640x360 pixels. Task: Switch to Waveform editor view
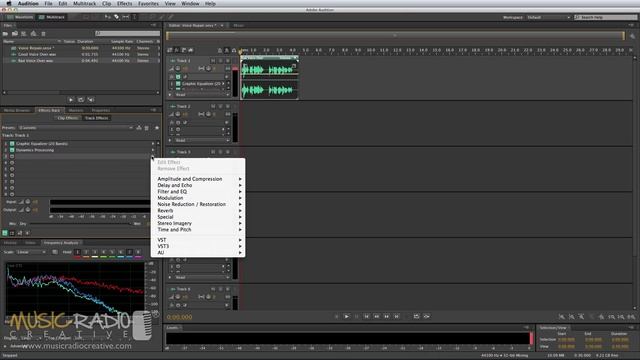pyautogui.click(x=19, y=17)
